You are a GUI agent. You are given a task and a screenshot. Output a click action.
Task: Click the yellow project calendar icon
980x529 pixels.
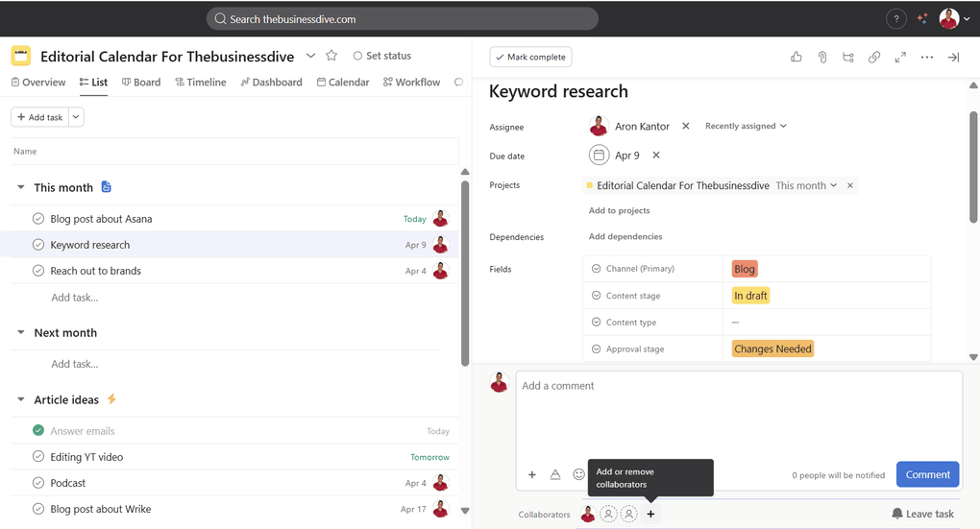click(x=20, y=56)
